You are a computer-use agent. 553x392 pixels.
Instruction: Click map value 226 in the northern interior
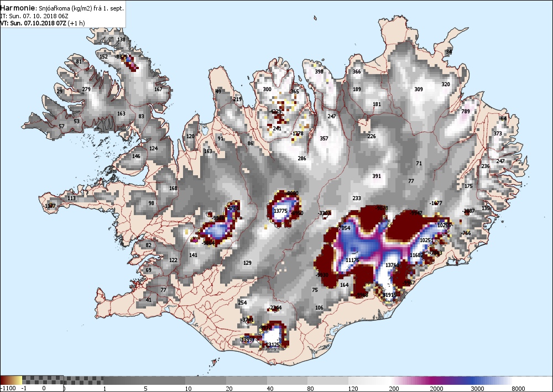pyautogui.click(x=372, y=136)
